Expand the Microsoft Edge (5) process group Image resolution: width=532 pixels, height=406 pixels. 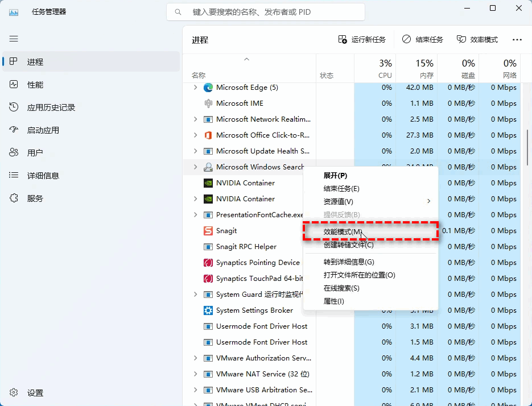[195, 88]
